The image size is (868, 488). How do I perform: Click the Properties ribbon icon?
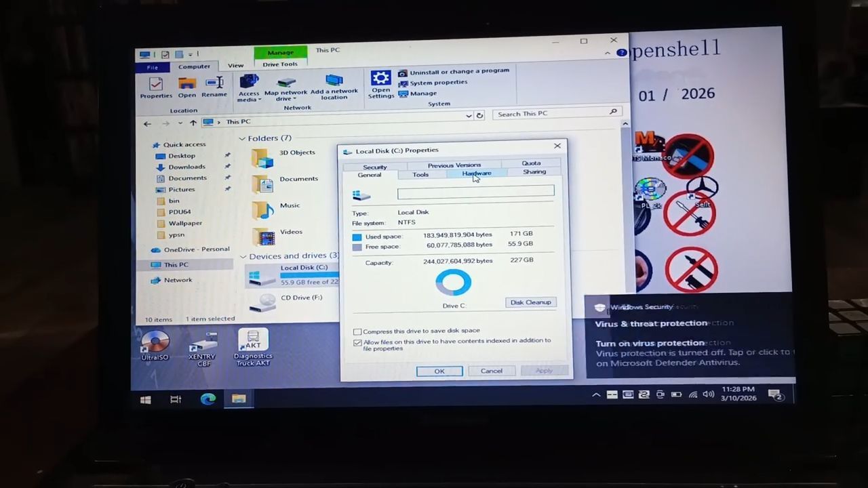click(x=156, y=85)
